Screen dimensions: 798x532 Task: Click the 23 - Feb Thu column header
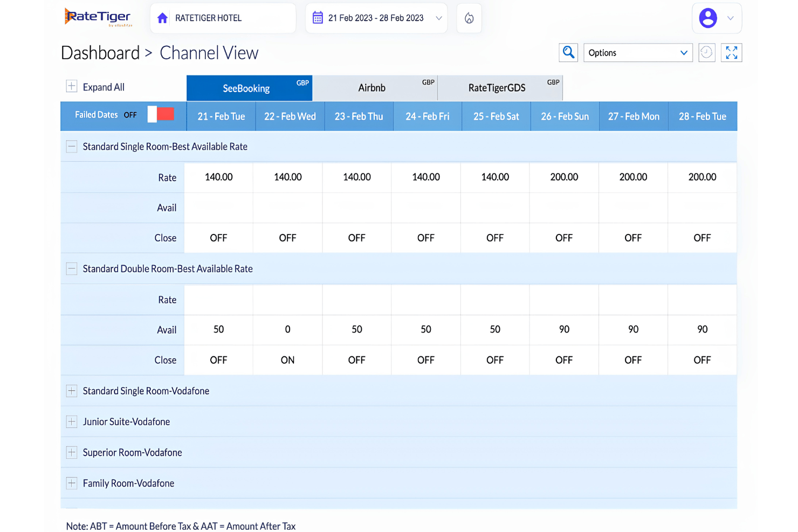click(x=359, y=116)
